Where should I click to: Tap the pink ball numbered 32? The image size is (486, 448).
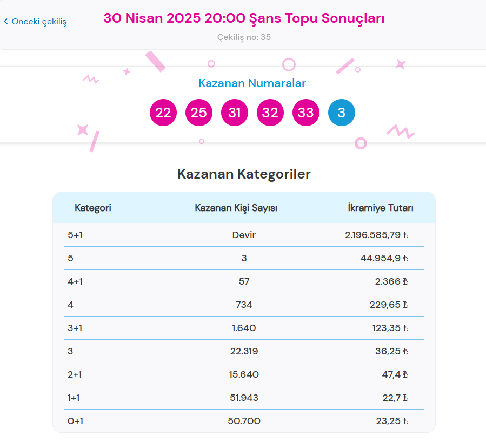pyautogui.click(x=270, y=113)
